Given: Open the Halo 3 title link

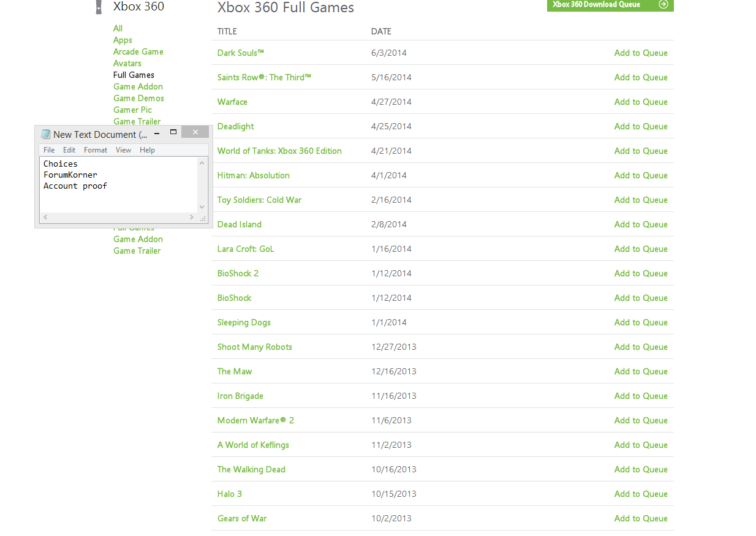Looking at the screenshot, I should [230, 494].
